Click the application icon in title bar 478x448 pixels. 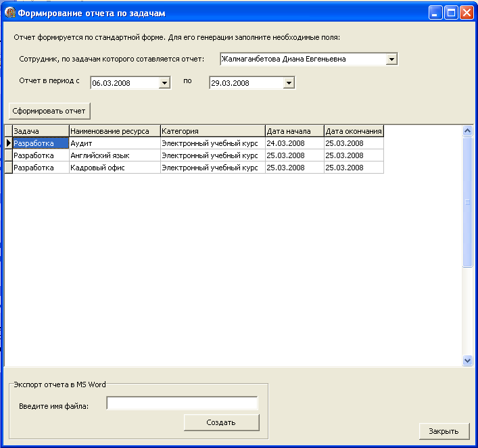[x=10, y=12]
